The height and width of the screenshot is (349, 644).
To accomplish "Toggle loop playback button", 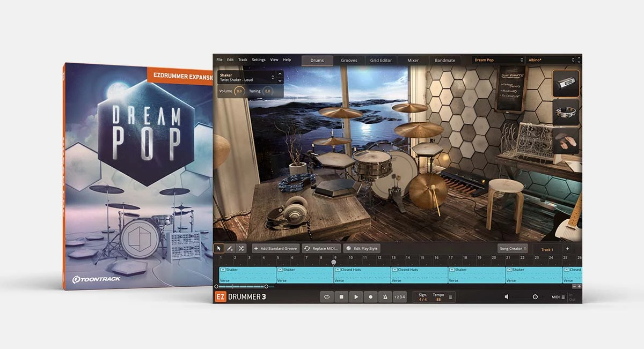I will click(326, 296).
